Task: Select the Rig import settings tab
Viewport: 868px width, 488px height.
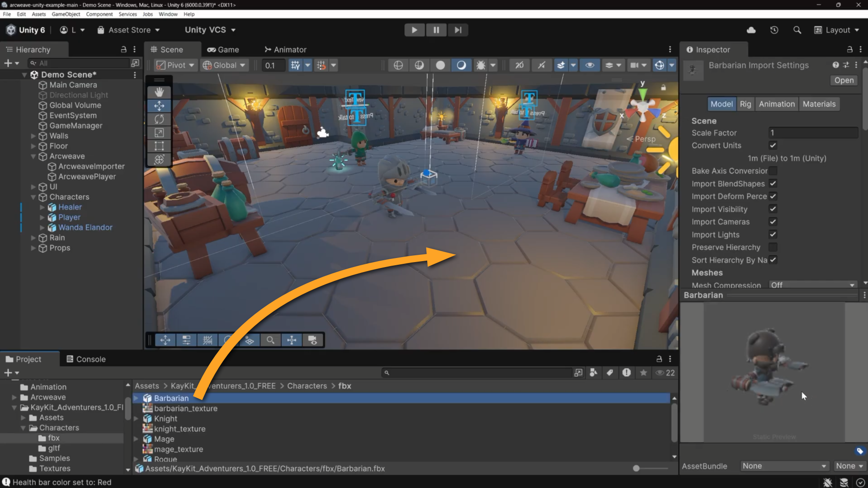Action: [745, 104]
